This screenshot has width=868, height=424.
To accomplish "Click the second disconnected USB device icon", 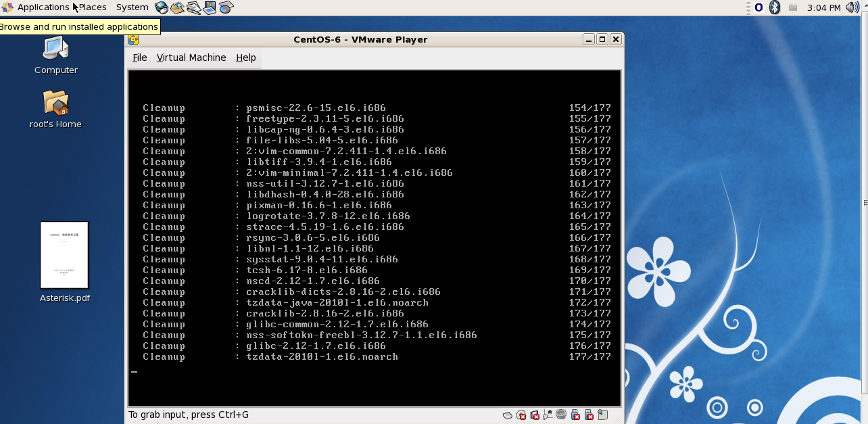I will pos(589,415).
